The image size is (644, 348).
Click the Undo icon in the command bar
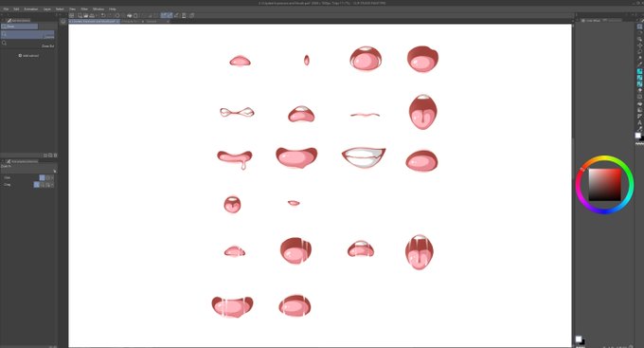tap(103, 15)
